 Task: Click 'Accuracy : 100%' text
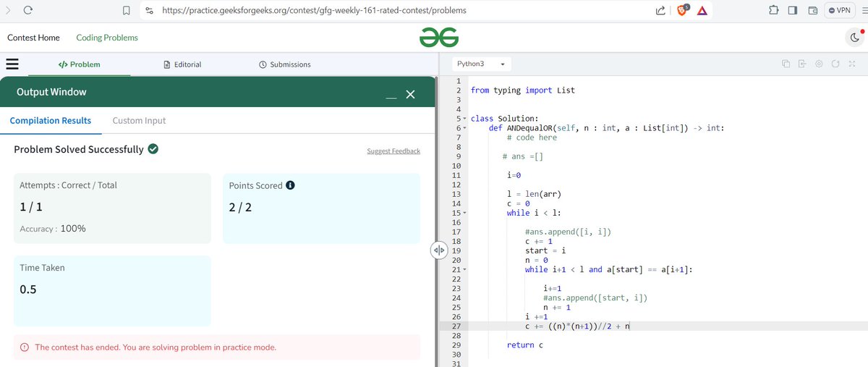[x=53, y=228]
